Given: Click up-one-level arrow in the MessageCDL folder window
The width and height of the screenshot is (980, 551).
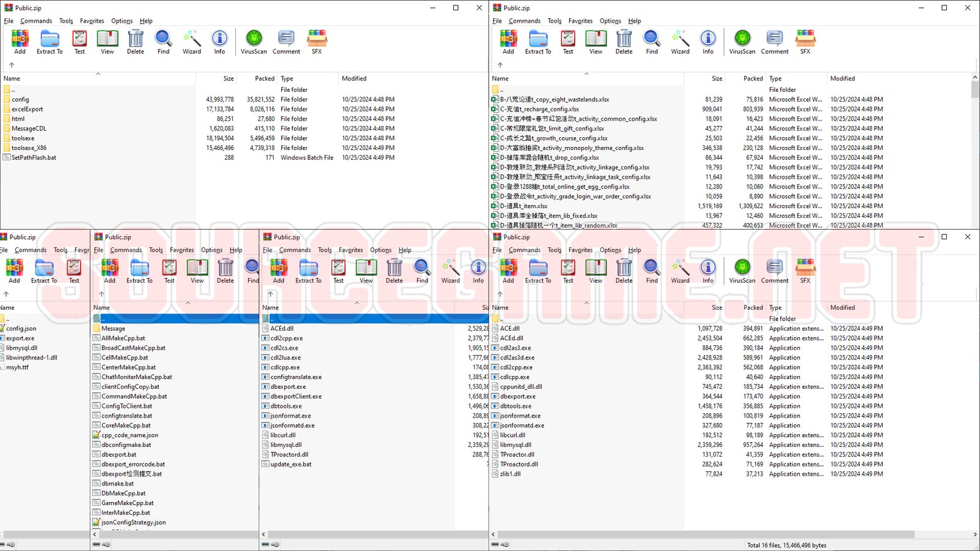Looking at the screenshot, I should (x=11, y=65).
